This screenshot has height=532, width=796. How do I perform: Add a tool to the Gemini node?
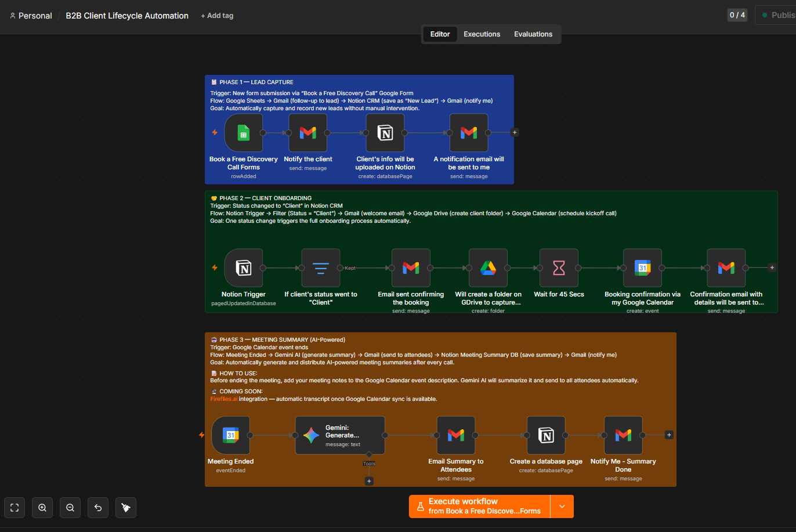tap(369, 481)
